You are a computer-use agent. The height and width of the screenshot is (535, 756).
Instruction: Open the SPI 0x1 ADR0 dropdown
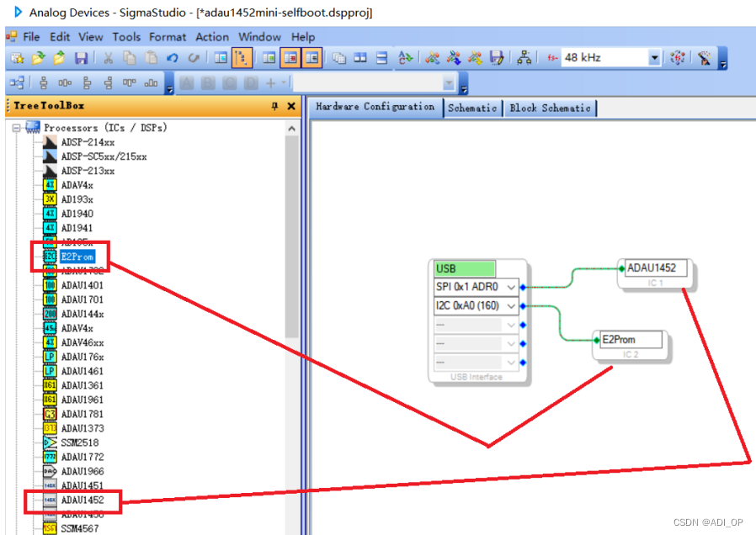coord(511,288)
